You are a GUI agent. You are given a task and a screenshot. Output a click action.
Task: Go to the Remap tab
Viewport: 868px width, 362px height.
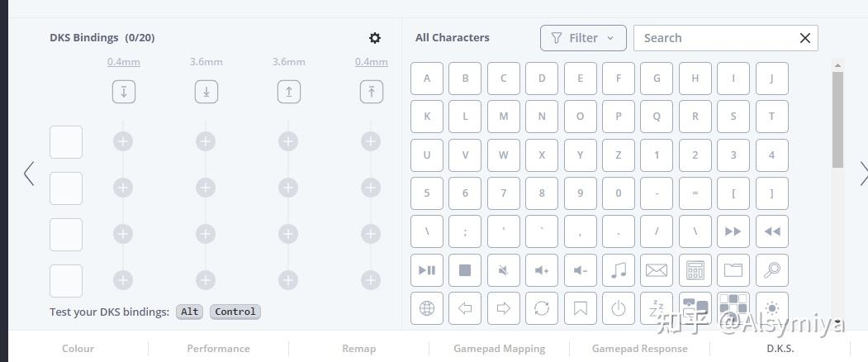358,349
